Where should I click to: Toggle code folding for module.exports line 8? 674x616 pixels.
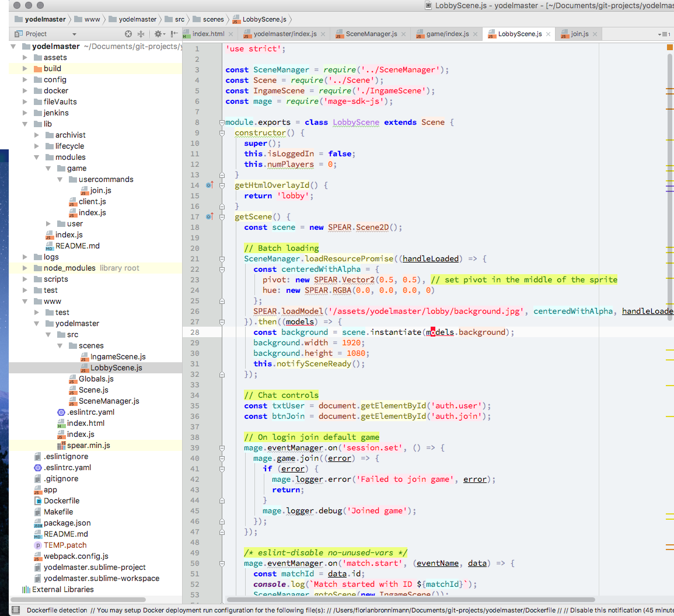[x=222, y=123]
